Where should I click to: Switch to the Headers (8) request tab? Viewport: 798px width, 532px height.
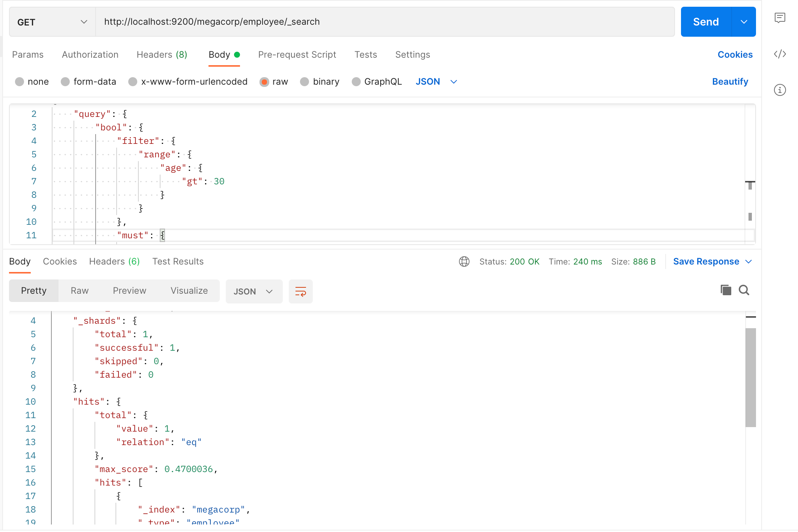point(162,55)
